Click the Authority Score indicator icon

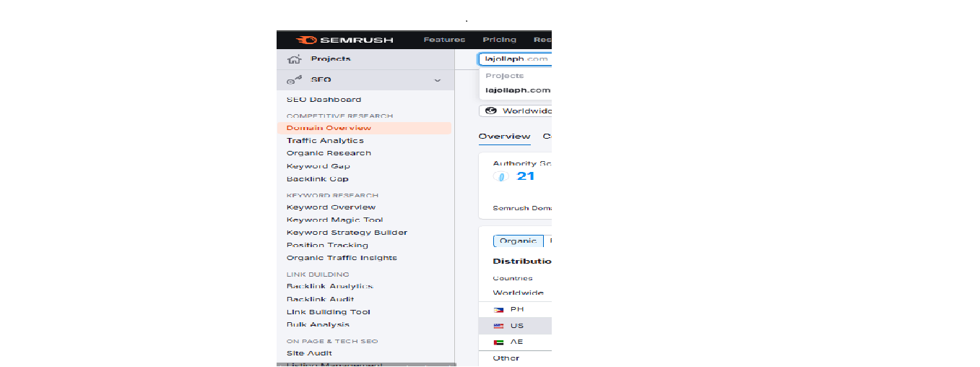tap(502, 176)
